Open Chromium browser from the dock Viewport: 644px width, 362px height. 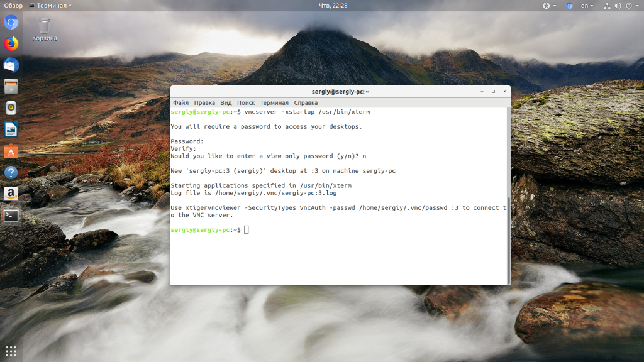click(11, 23)
